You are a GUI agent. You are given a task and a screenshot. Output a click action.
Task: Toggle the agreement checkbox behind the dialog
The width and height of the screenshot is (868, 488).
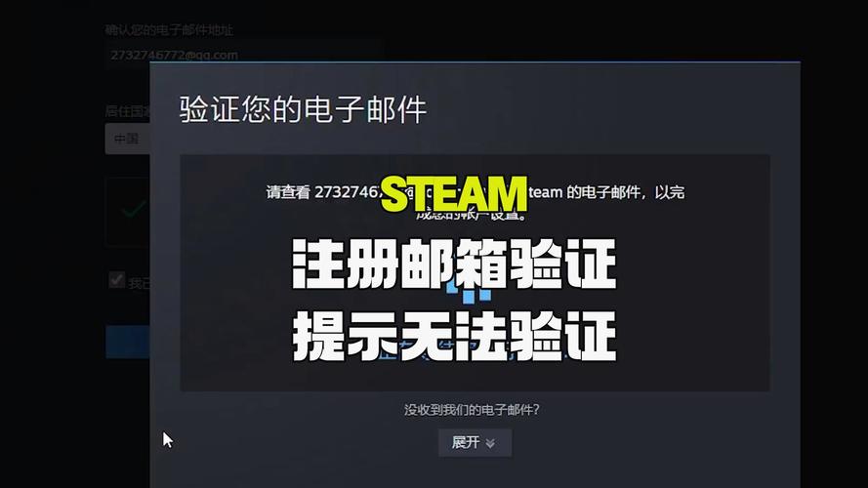coord(116,280)
